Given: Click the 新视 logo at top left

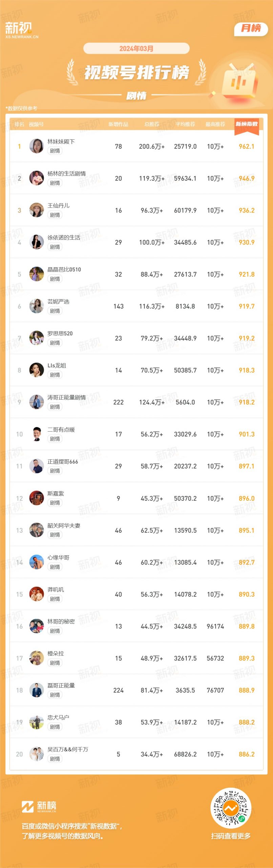Looking at the screenshot, I should coord(22,30).
